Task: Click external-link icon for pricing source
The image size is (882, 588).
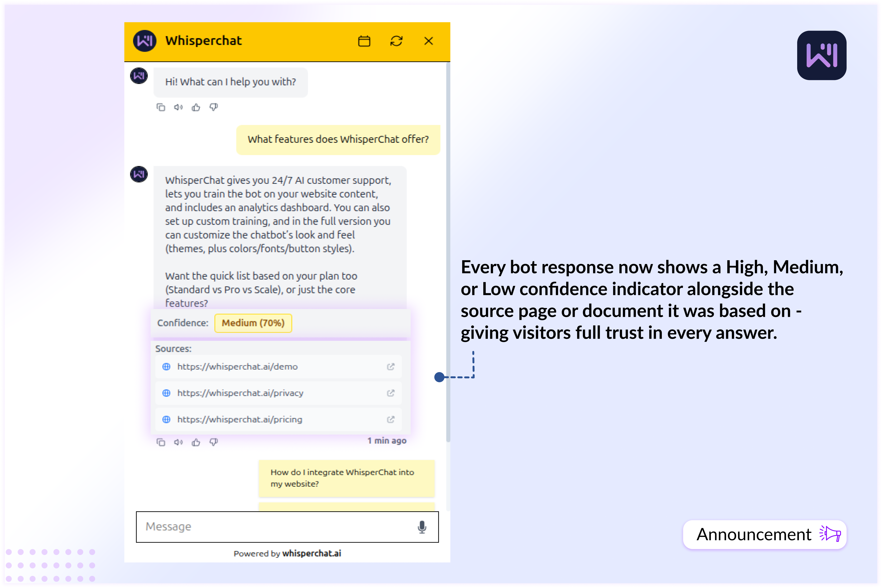Action: click(x=391, y=419)
